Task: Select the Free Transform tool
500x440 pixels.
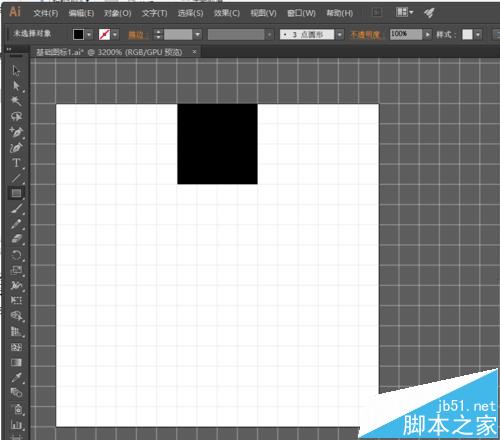Action: [x=16, y=300]
